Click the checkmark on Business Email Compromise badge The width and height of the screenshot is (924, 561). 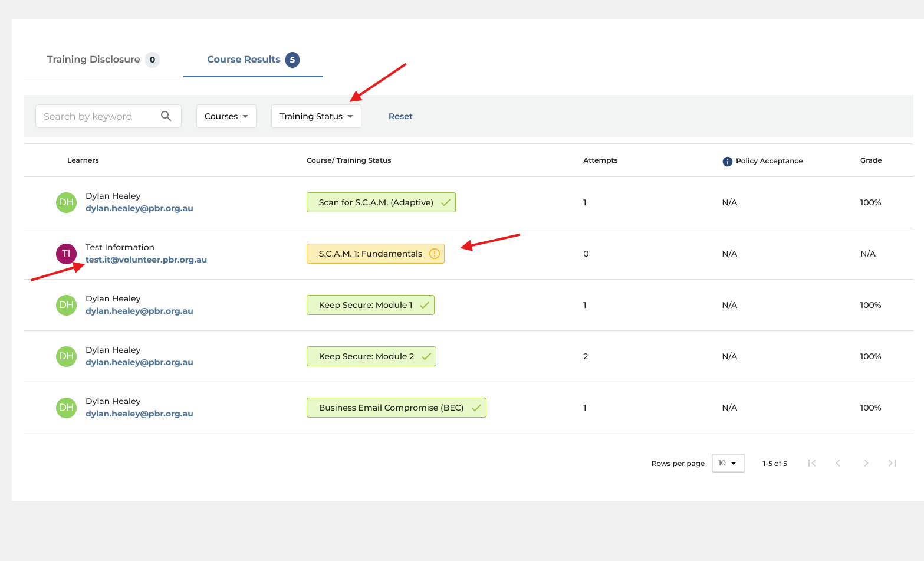pos(476,408)
